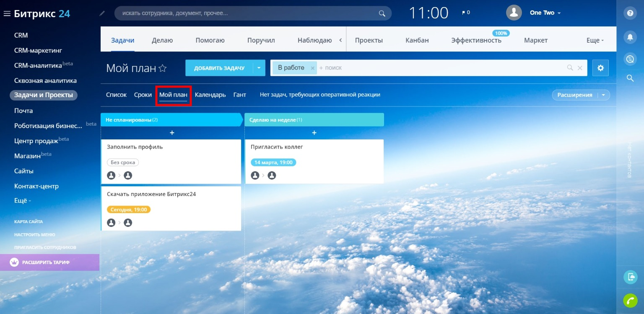
Task: Open the One Two user menu arrow
Action: point(559,13)
